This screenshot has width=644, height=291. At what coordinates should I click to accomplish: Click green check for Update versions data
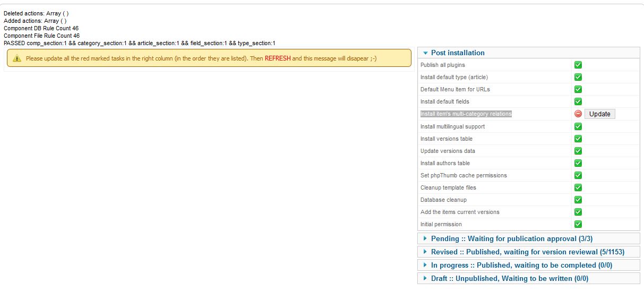[578, 151]
